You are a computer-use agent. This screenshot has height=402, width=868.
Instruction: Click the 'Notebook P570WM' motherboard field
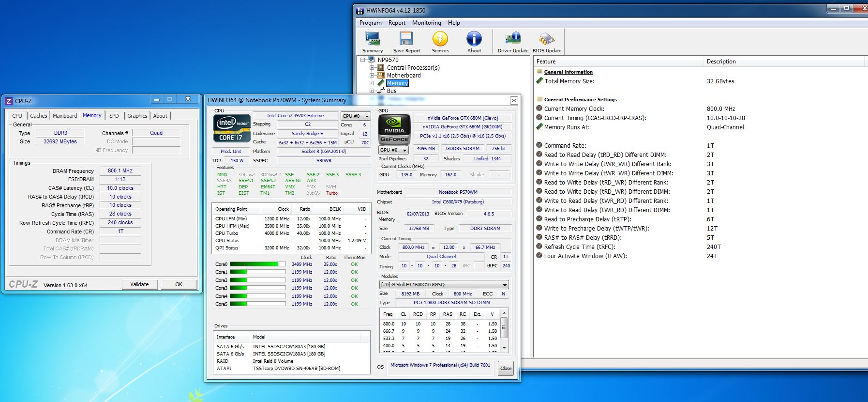coord(458,192)
